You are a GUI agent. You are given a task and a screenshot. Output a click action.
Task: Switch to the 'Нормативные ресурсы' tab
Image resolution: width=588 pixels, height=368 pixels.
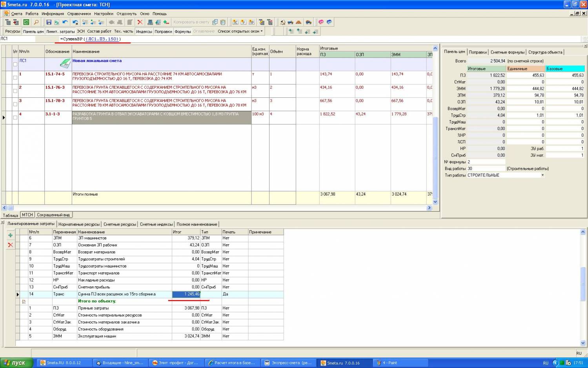point(79,224)
